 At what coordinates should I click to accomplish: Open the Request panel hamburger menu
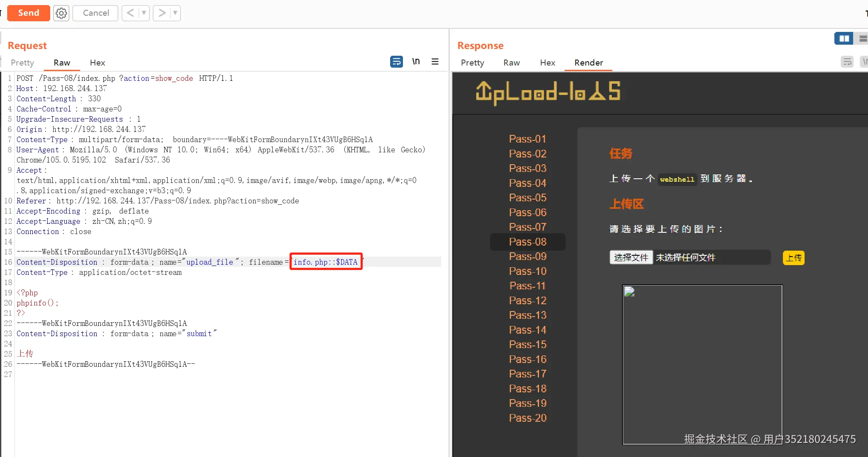pos(435,62)
